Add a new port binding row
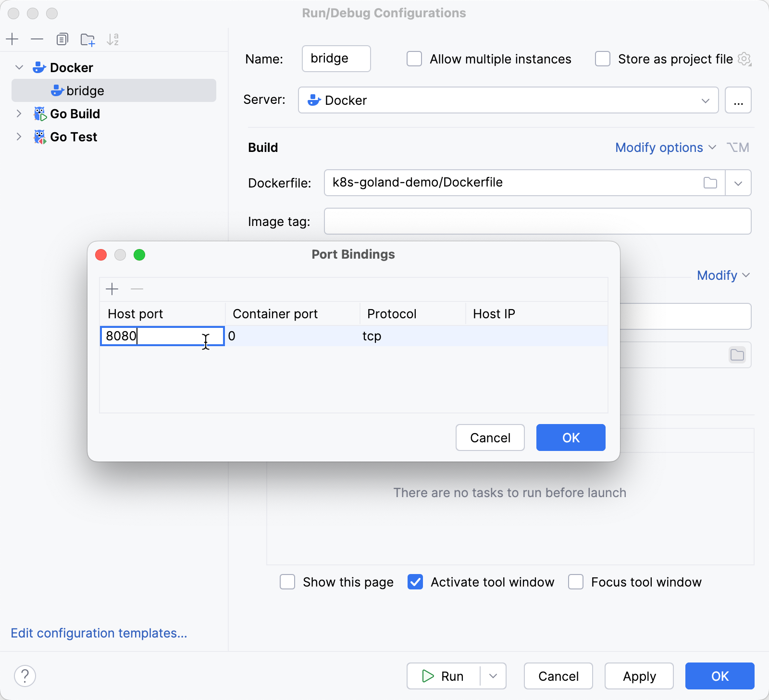This screenshot has width=769, height=700. (112, 289)
